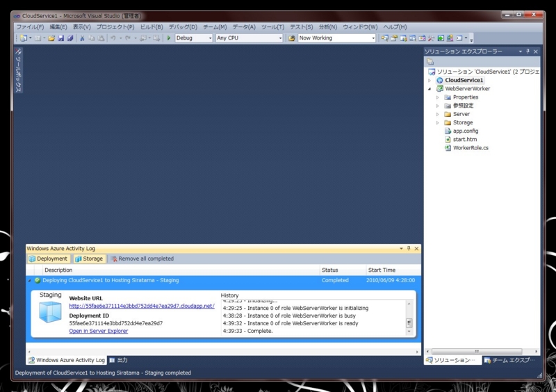Image resolution: width=556 pixels, height=392 pixels.
Task: Click the Open File folder icon
Action: pos(51,38)
